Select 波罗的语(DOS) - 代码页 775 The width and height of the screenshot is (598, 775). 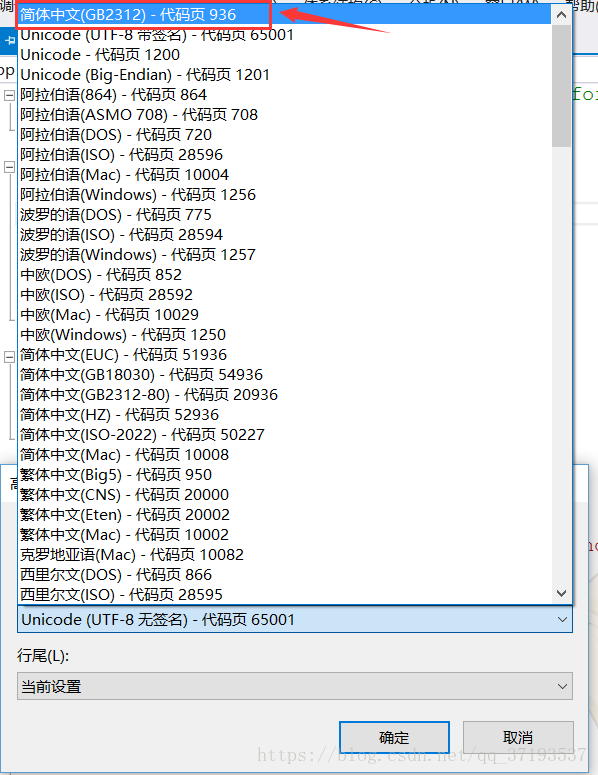click(x=285, y=215)
